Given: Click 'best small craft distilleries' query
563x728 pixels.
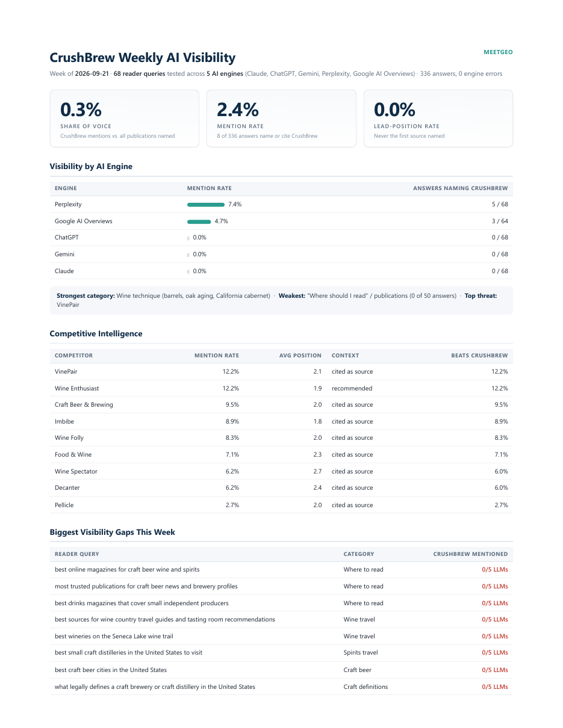Looking at the screenshot, I should pyautogui.click(x=128, y=653).
